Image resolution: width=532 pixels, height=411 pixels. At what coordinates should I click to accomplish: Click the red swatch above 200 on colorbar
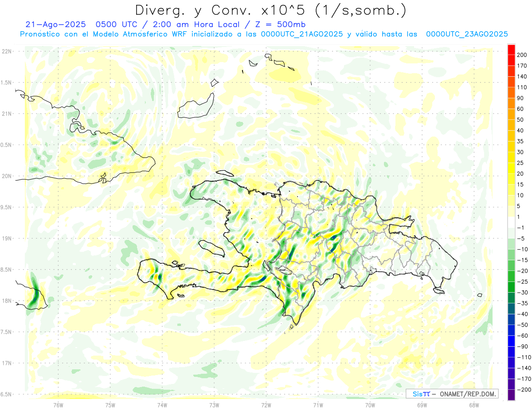(x=511, y=50)
